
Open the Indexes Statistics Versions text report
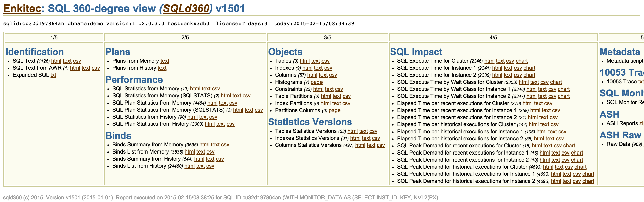pyautogui.click(x=366, y=138)
